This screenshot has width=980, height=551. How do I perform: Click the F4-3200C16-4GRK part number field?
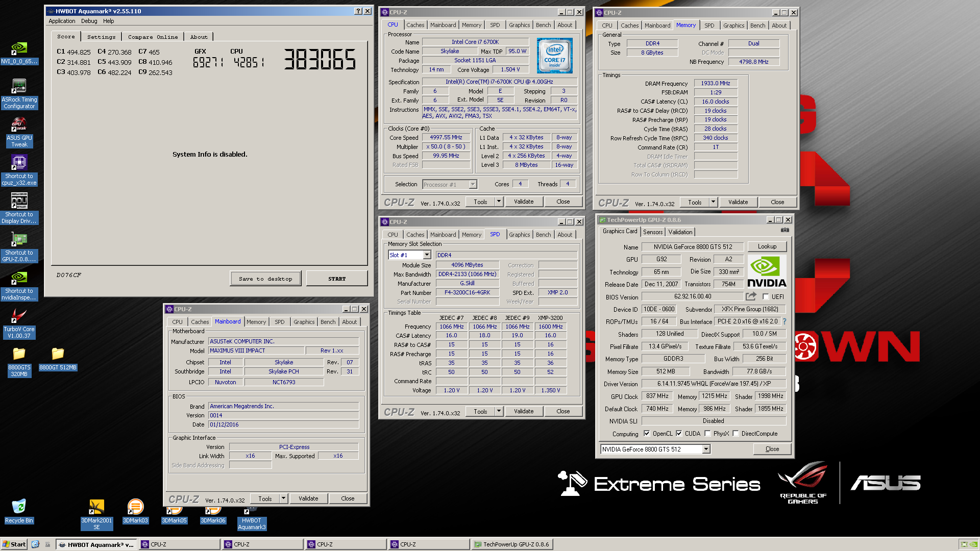[x=467, y=293]
